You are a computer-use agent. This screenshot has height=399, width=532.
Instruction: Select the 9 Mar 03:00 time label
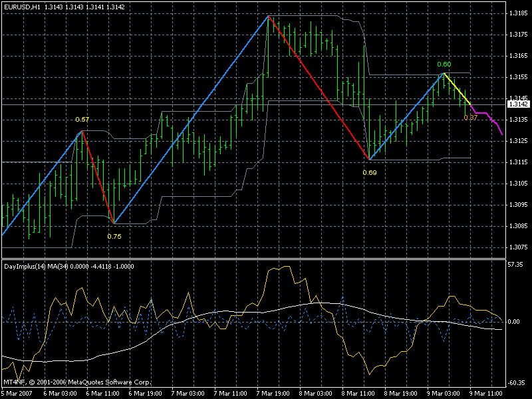tap(444, 394)
